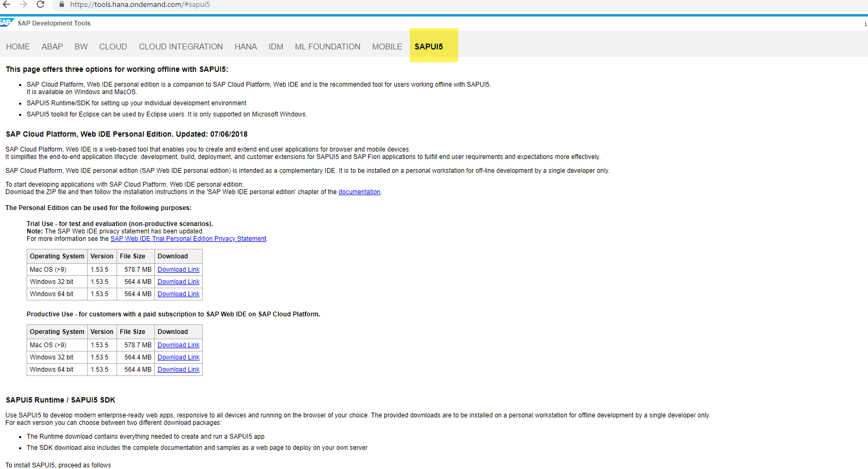Switch to the IDM tab

[x=276, y=47]
